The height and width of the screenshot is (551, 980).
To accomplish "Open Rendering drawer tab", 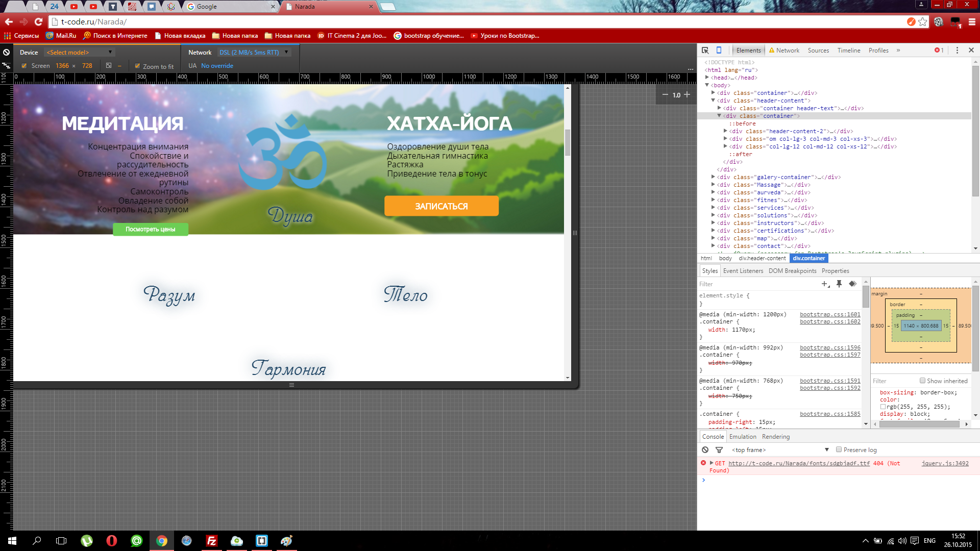I will click(x=776, y=437).
